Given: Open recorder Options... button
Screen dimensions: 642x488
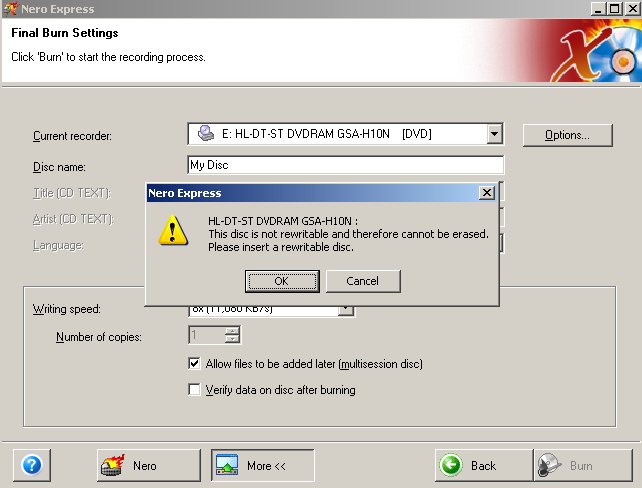Looking at the screenshot, I should [566, 135].
